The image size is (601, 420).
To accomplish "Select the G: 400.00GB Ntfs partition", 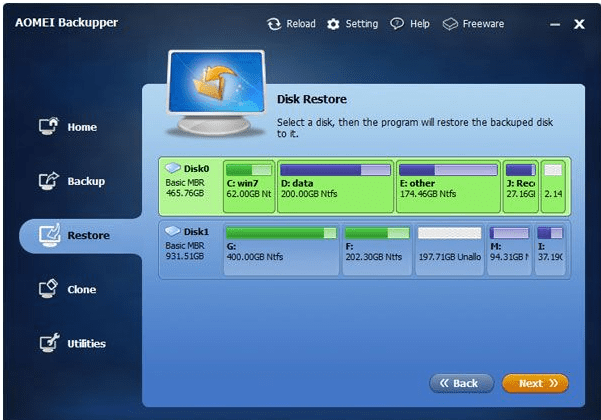I will tap(281, 249).
